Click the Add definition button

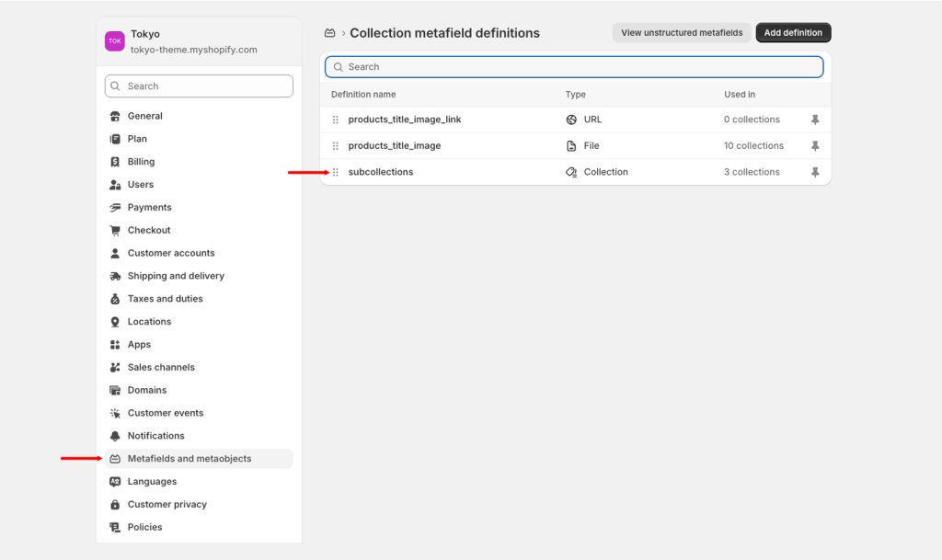[x=793, y=33]
